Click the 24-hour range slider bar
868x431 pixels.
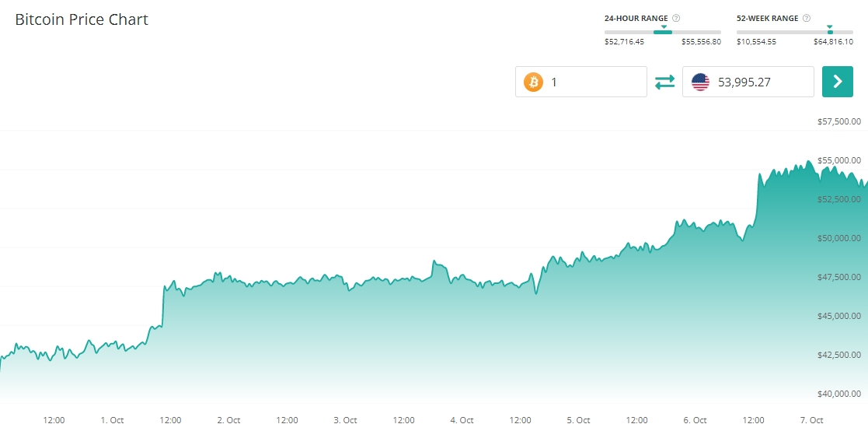(663, 32)
